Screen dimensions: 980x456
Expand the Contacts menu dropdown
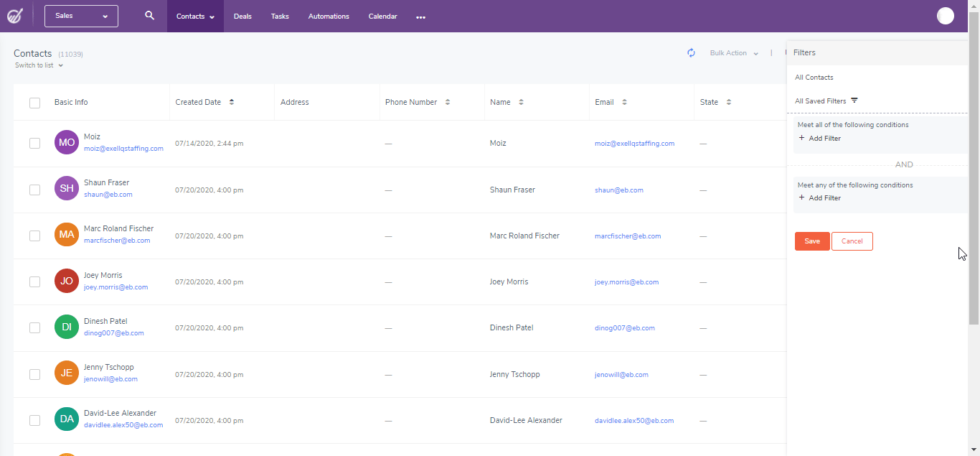click(195, 17)
